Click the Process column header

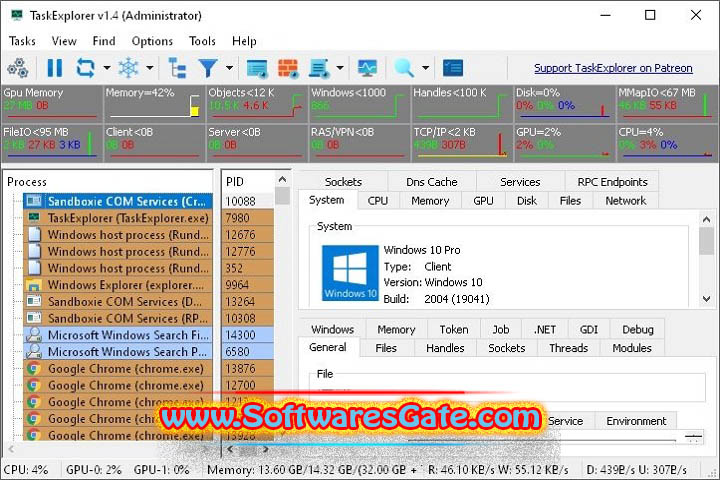(x=108, y=182)
